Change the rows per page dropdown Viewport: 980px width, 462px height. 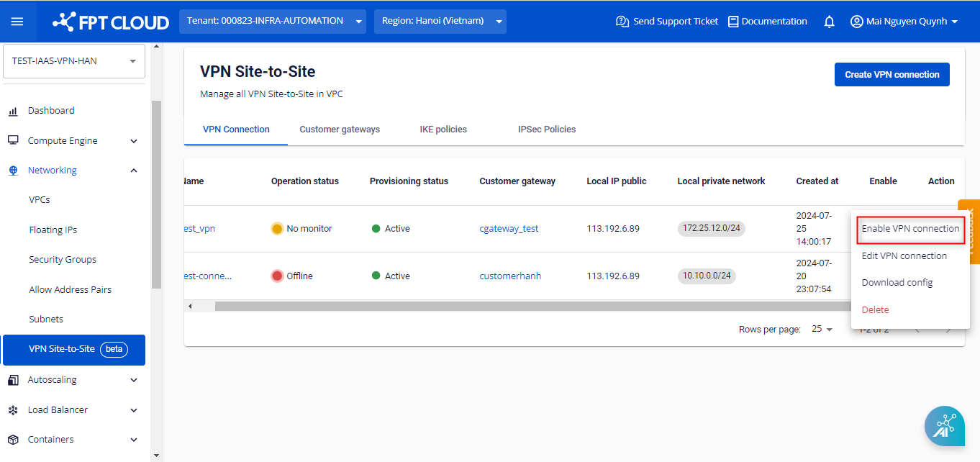[822, 329]
